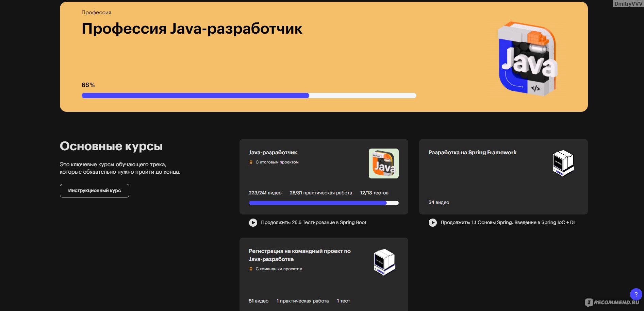Click the 223/241 видео counter
The width and height of the screenshot is (644, 311).
[265, 193]
